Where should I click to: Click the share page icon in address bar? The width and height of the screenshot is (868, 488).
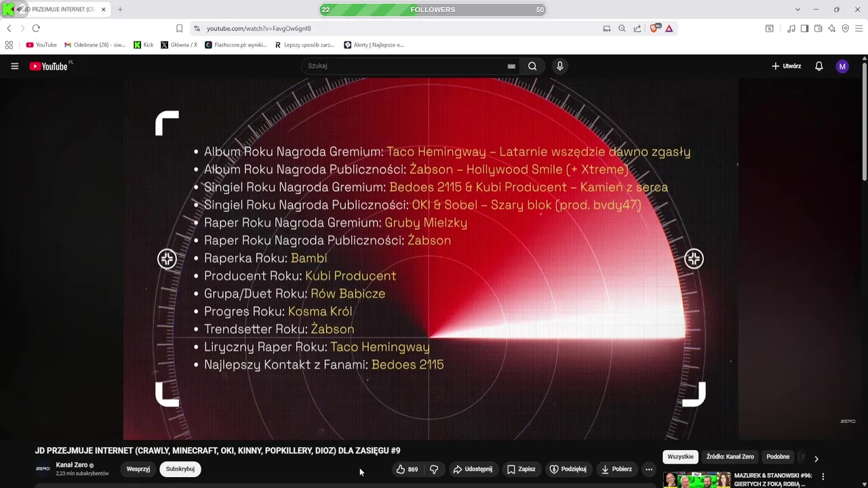[637, 28]
